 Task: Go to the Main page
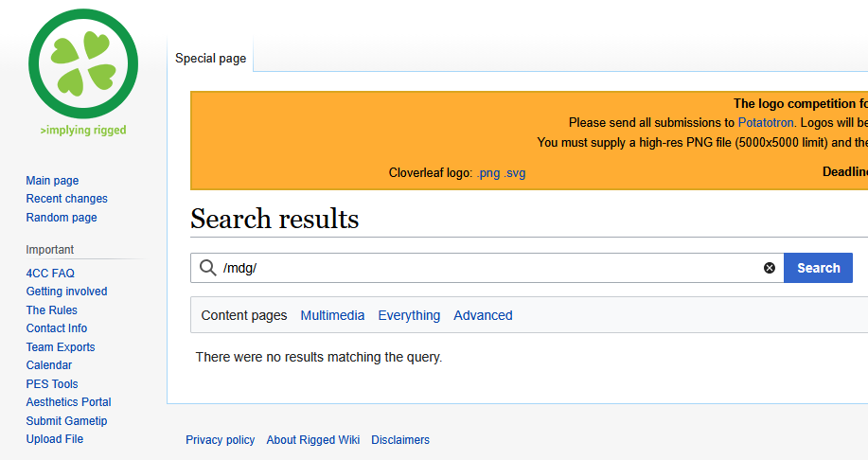tap(52, 181)
